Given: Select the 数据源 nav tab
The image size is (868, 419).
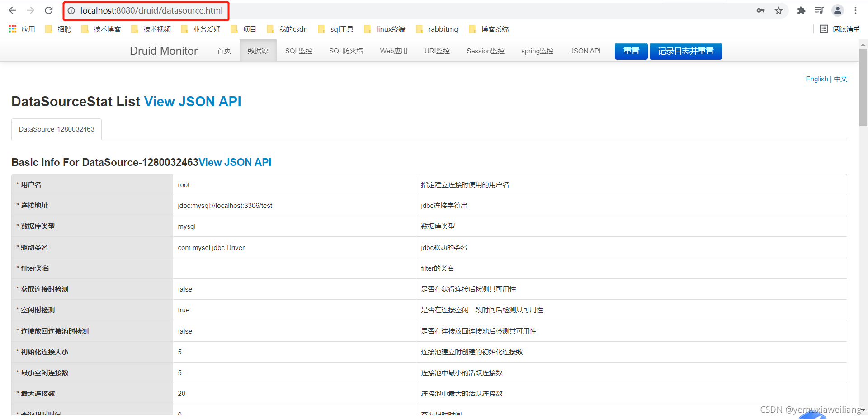Looking at the screenshot, I should coord(258,51).
